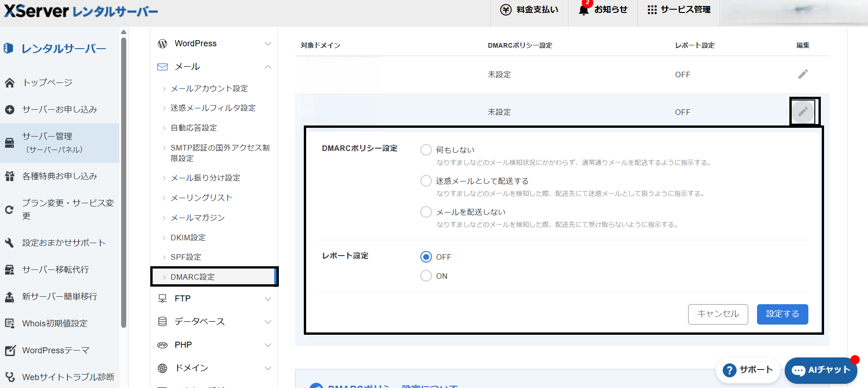Image resolution: width=868 pixels, height=388 pixels.
Task: Click the pencil edit icon of first domain row
Action: (803, 74)
